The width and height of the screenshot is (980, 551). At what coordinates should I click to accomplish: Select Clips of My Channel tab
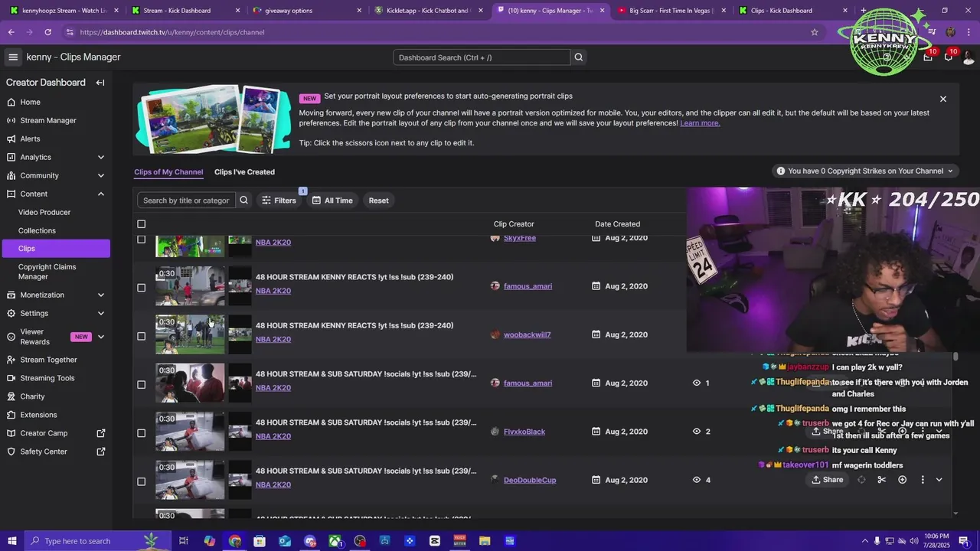[168, 172]
